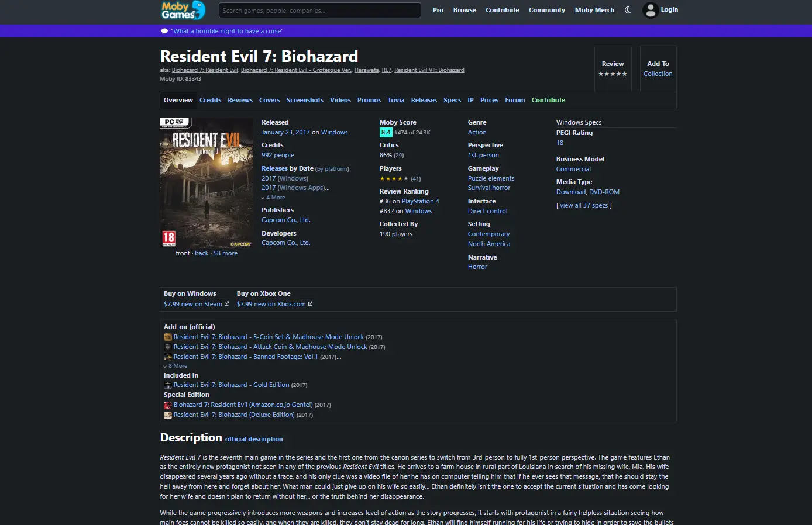Image resolution: width=812 pixels, height=525 pixels.
Task: Click the Capcom Co., Ltd. publisher link
Action: point(286,220)
